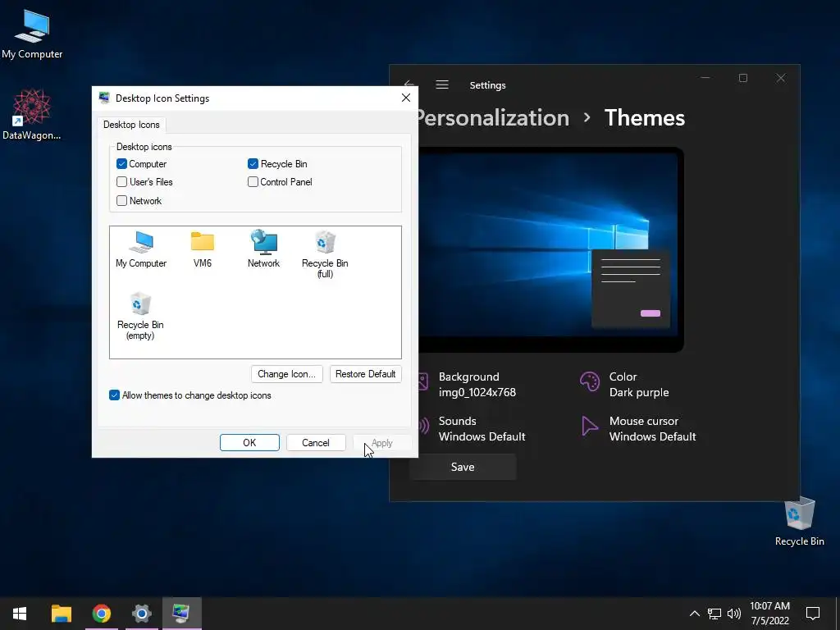Viewport: 840px width, 630px height.
Task: Select the VM6 folder icon in list
Action: click(x=203, y=249)
